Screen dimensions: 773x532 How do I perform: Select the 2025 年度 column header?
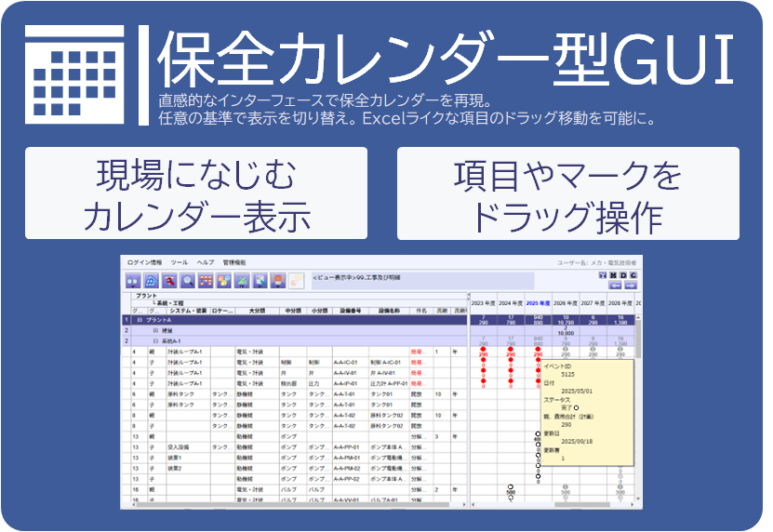(x=538, y=303)
